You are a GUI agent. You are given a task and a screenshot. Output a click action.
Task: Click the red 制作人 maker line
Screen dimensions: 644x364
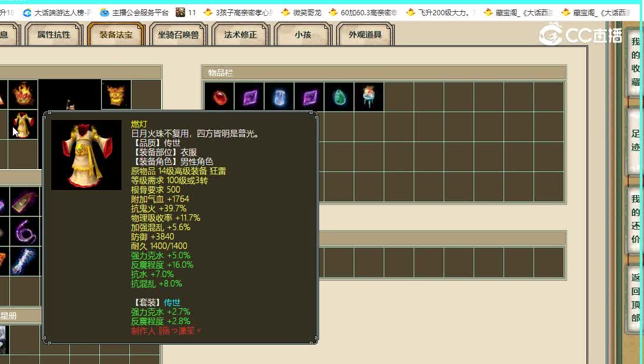click(166, 331)
